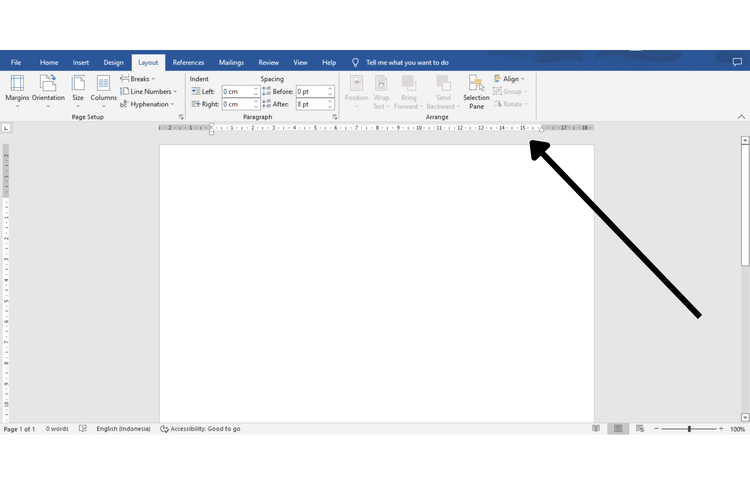The height and width of the screenshot is (500, 750).
Task: Click English (Indonesia) language
Action: 123,429
